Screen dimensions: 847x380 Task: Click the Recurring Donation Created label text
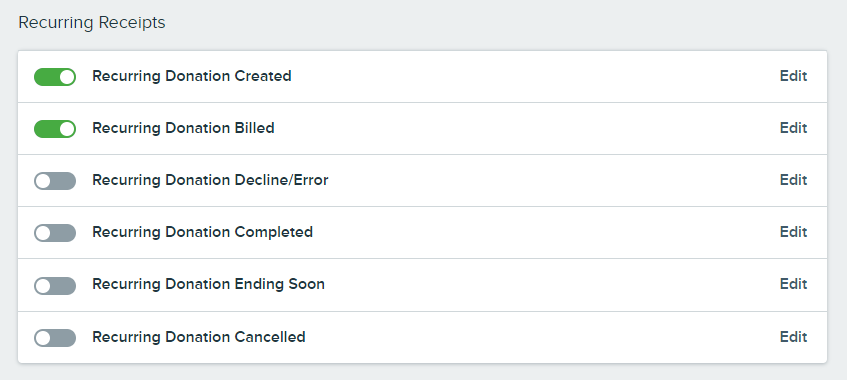tap(192, 76)
